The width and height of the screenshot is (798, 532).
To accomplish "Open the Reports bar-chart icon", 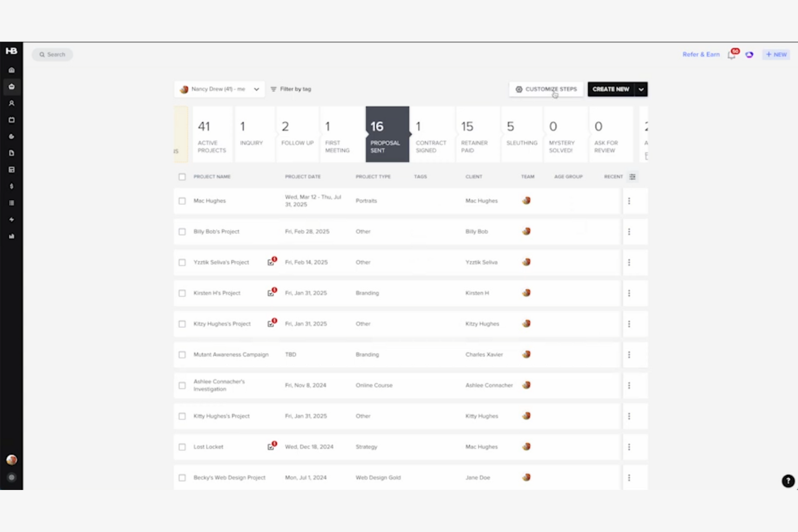I will click(11, 236).
